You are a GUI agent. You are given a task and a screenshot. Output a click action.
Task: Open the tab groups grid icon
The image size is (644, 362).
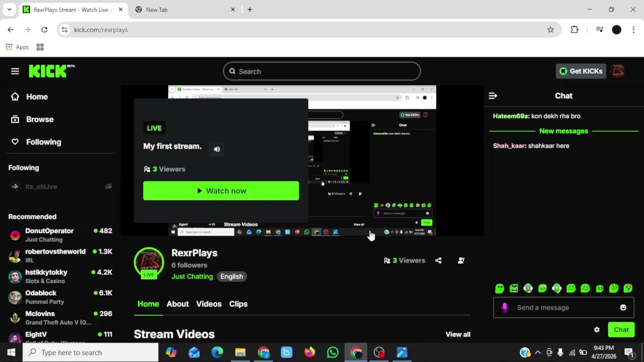coord(40,47)
